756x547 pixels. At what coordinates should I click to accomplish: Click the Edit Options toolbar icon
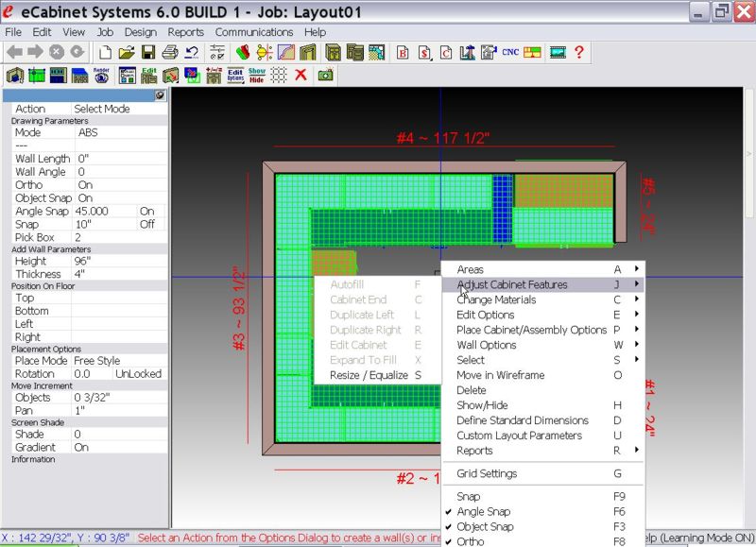[235, 76]
